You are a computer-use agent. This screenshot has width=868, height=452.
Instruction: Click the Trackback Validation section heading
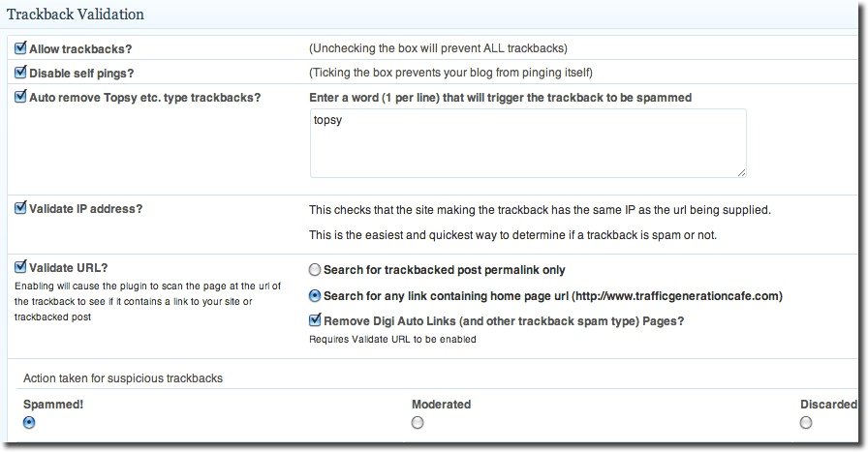click(77, 15)
